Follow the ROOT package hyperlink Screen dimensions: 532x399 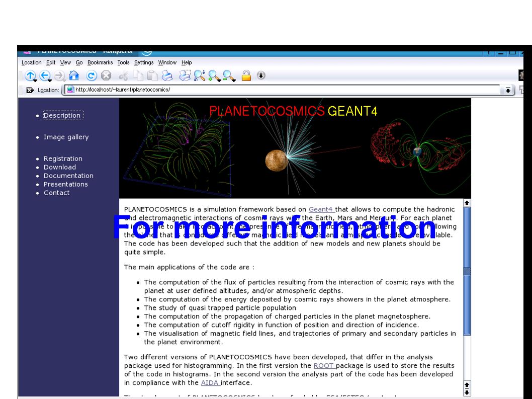325,366
